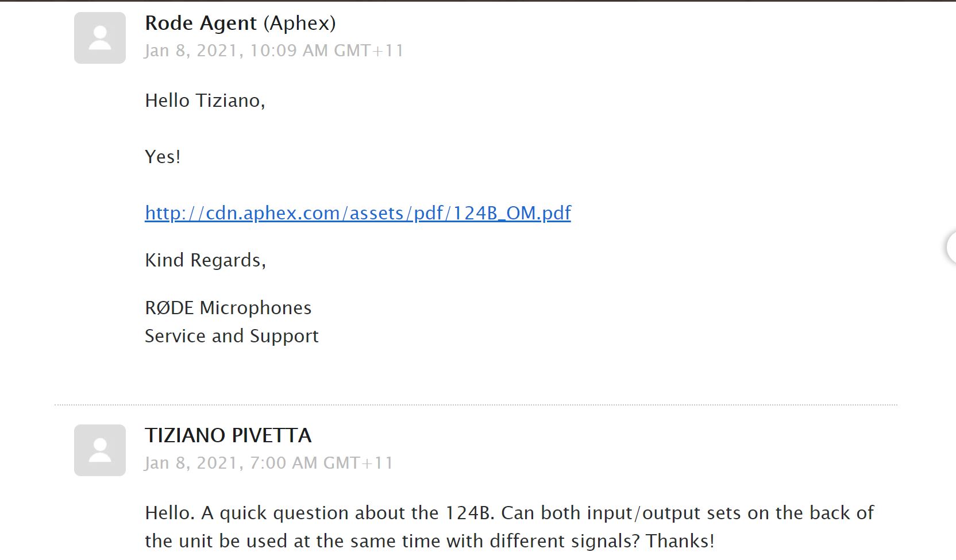Select the TIZIANO PIVETTA author name

(228, 435)
